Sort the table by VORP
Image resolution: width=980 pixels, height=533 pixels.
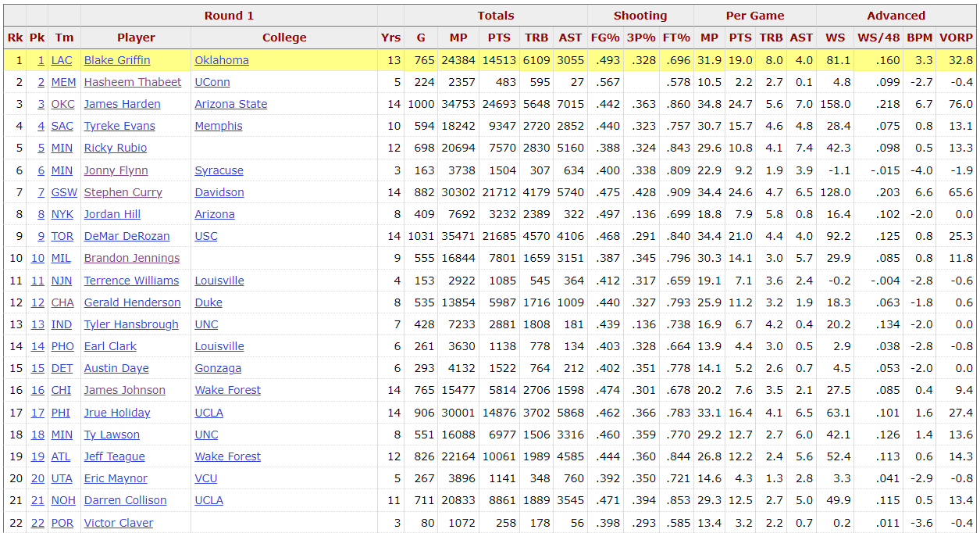tap(956, 38)
